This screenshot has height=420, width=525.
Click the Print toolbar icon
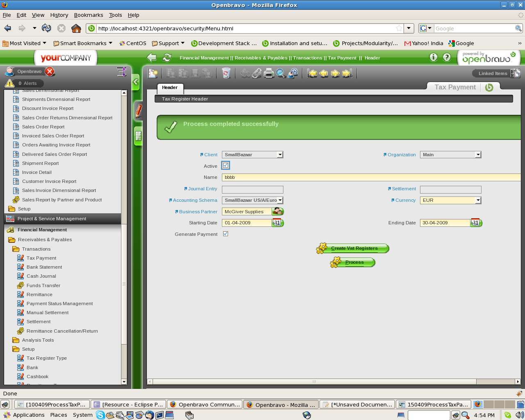click(x=269, y=73)
